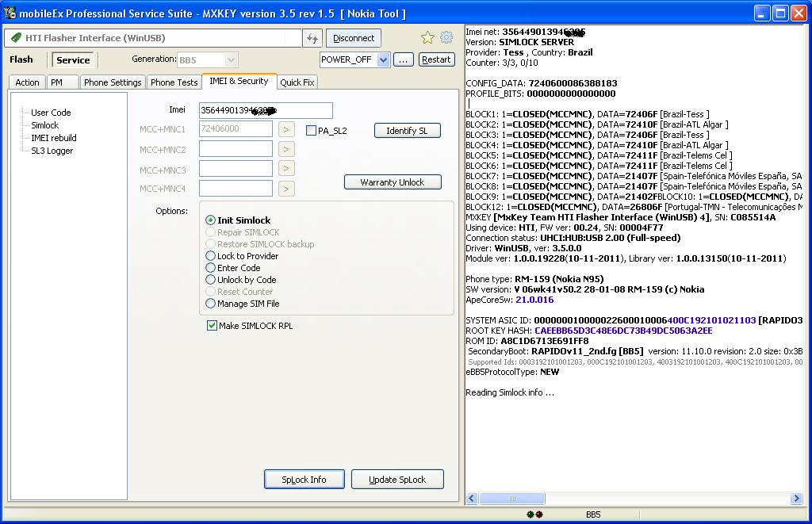The width and height of the screenshot is (812, 524).
Task: Click the green leaf HTI interface icon
Action: [x=16, y=38]
